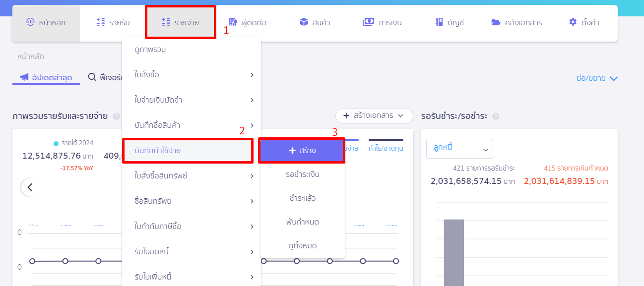Viewport: 644px width, 286px height.
Task: Select รับใบลดหนี้ menu entry
Action: [x=192, y=252]
